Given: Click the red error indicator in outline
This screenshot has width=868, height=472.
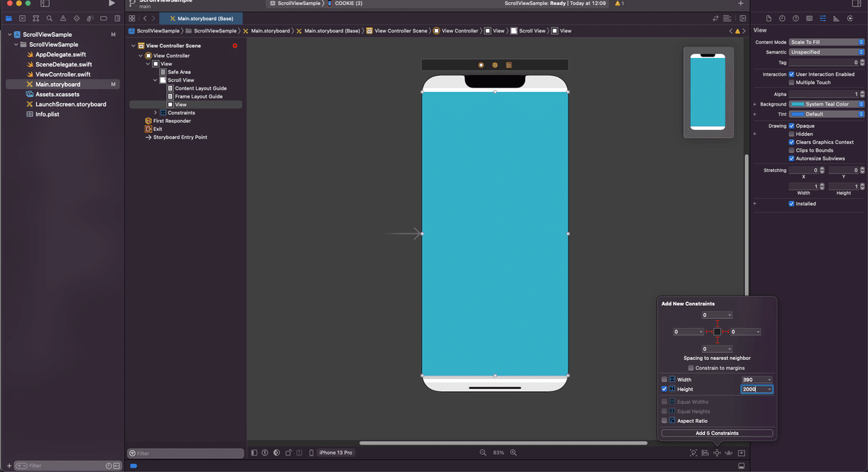Looking at the screenshot, I should click(235, 46).
